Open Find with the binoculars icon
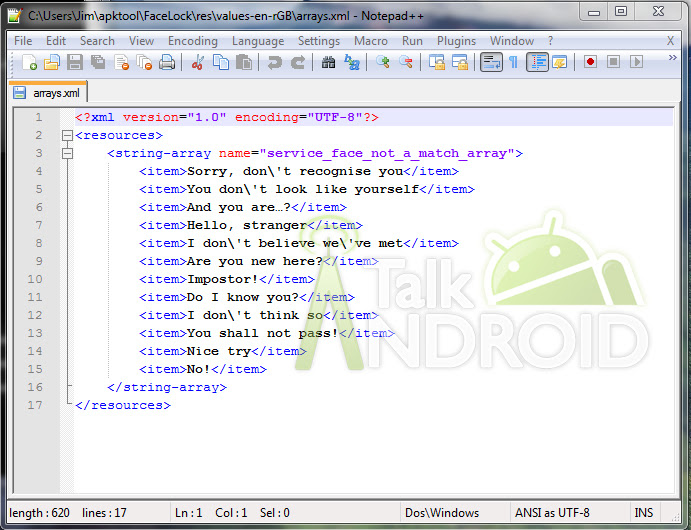The width and height of the screenshot is (691, 530). [328, 62]
